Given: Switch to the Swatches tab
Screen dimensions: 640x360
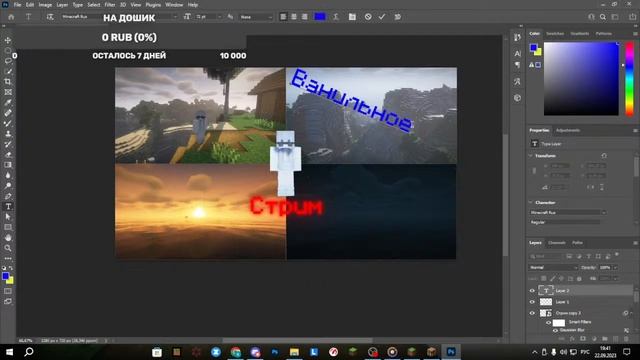Looking at the screenshot, I should pos(555,33).
